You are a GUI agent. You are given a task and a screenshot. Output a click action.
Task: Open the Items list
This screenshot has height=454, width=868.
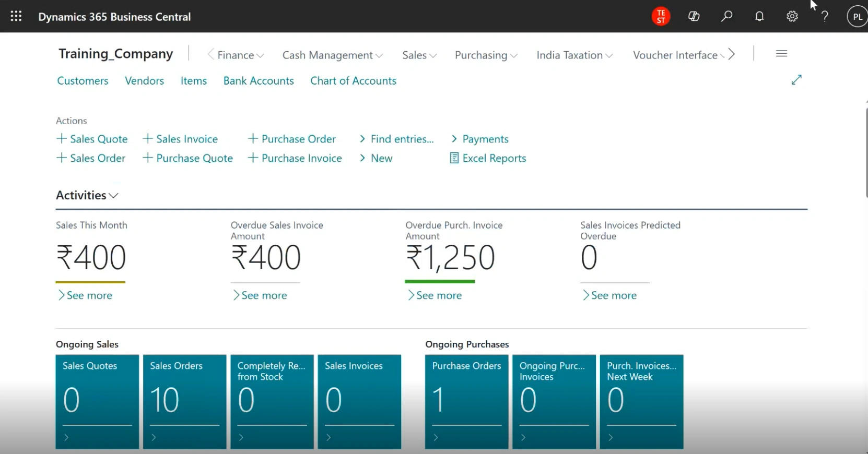[194, 80]
